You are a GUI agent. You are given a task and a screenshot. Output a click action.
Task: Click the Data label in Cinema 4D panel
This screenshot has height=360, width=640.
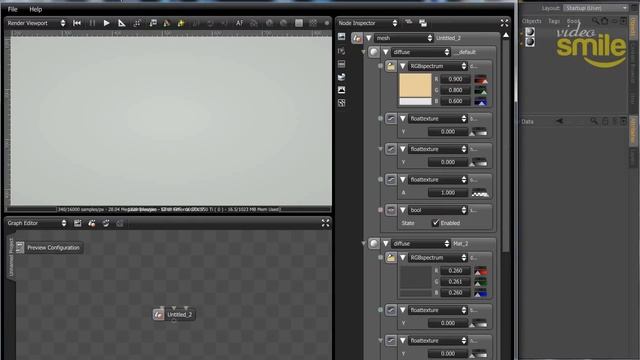click(x=527, y=122)
